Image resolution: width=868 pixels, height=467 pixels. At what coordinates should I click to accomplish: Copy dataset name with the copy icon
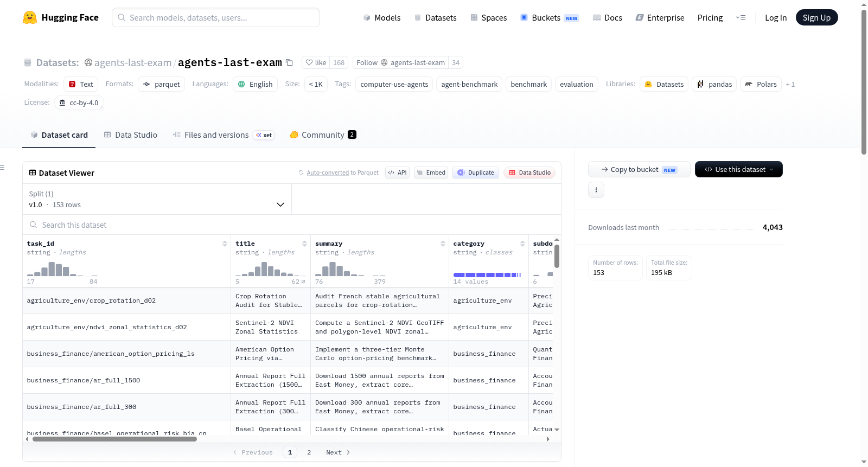[x=289, y=62]
